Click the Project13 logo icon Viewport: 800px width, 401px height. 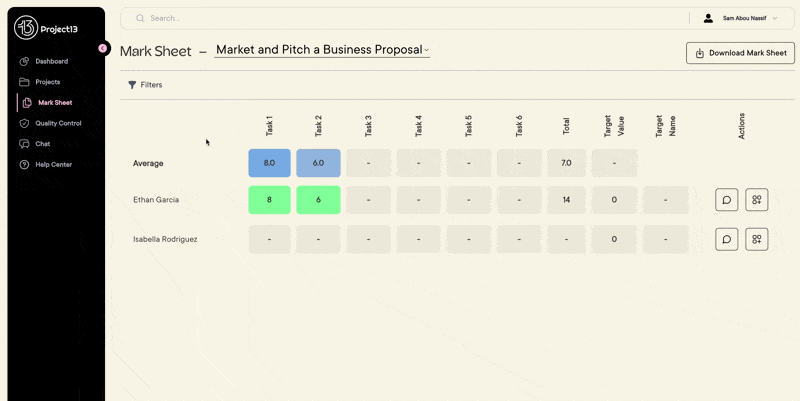[26, 28]
